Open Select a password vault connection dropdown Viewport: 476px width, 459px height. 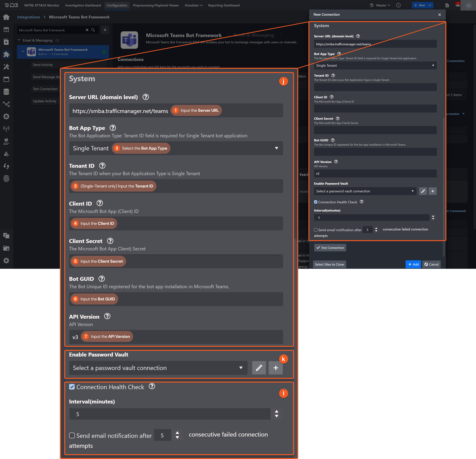[x=365, y=191]
